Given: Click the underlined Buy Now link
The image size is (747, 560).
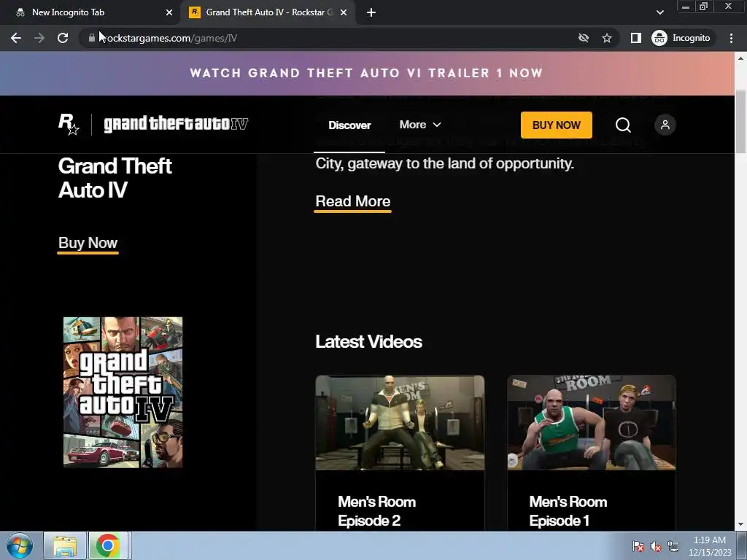Looking at the screenshot, I should click(x=88, y=243).
